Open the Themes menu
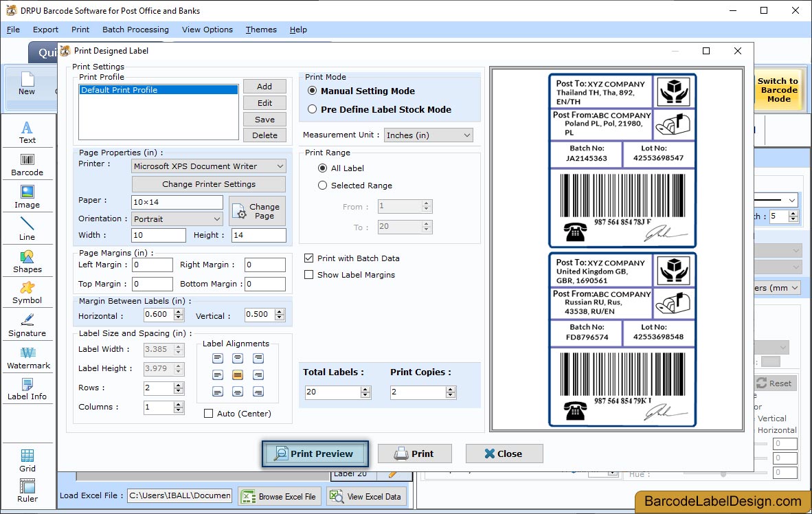Screen dimensions: 812x514 [x=261, y=30]
